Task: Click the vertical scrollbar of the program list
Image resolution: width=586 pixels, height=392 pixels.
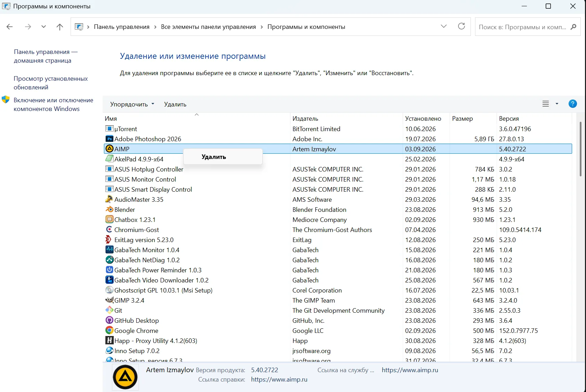Action: coord(580,149)
